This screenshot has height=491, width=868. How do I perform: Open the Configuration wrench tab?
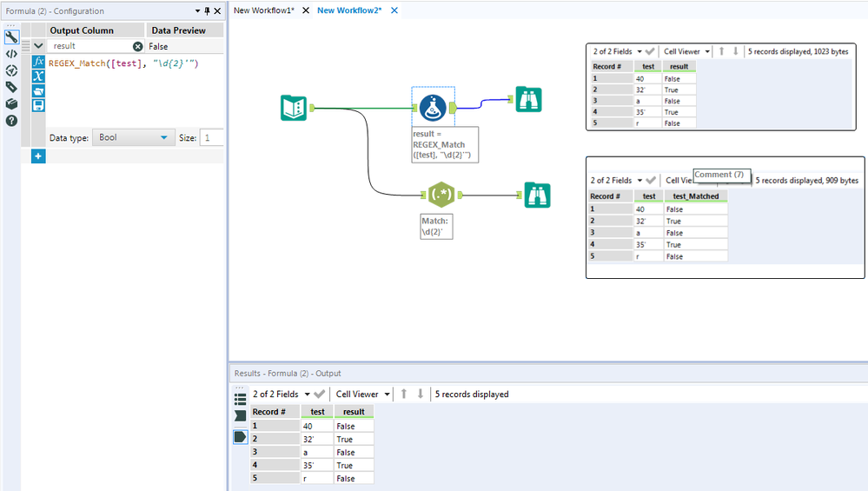[11, 37]
